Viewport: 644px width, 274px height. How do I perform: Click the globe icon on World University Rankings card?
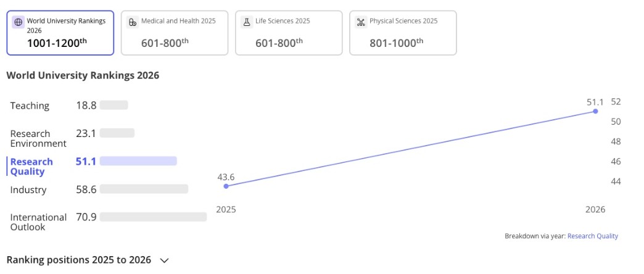point(19,22)
